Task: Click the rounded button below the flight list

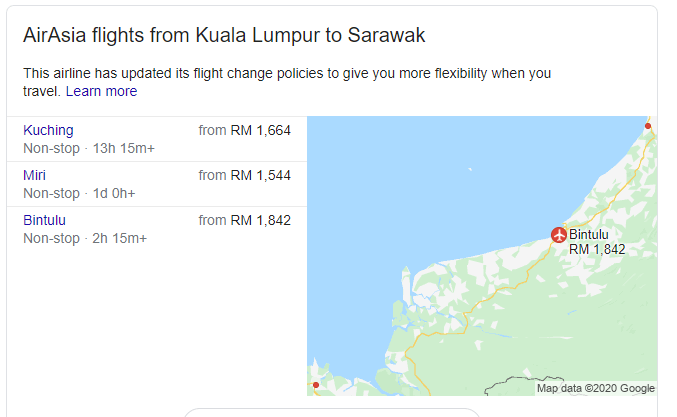Action: coord(332,413)
